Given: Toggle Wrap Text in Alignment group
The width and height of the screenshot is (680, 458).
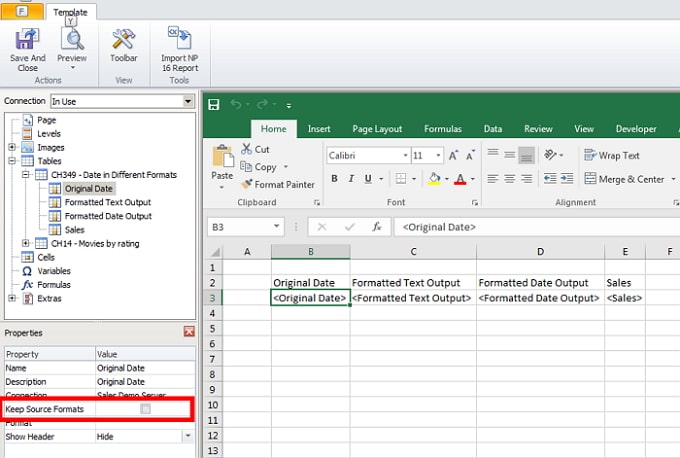Looking at the screenshot, I should pyautogui.click(x=610, y=155).
